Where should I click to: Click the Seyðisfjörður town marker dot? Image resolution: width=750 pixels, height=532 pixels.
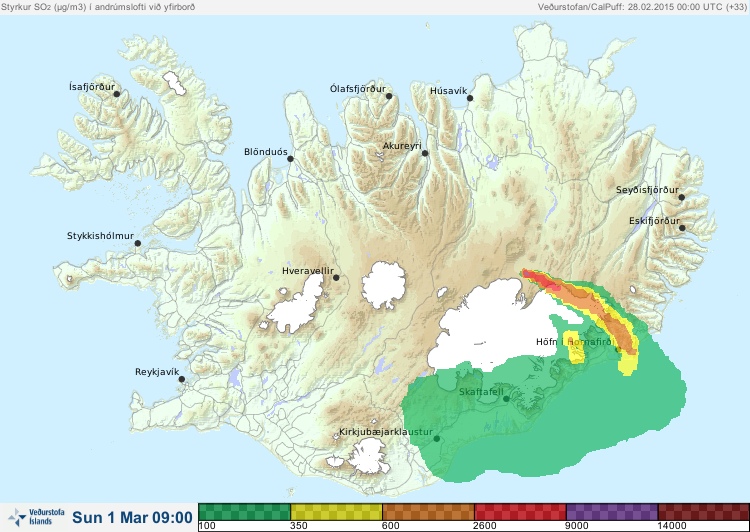tap(682, 197)
